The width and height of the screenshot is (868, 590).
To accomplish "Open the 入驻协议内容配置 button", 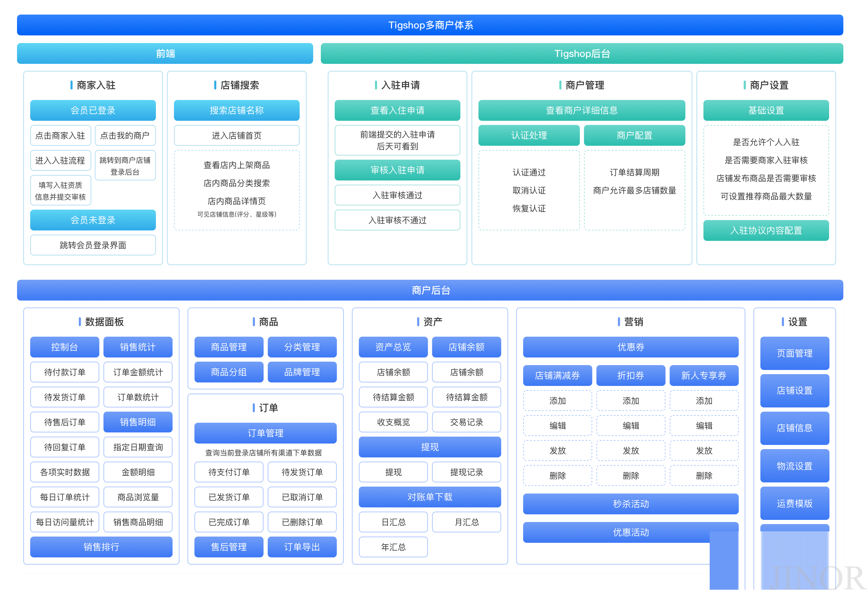I will point(766,230).
